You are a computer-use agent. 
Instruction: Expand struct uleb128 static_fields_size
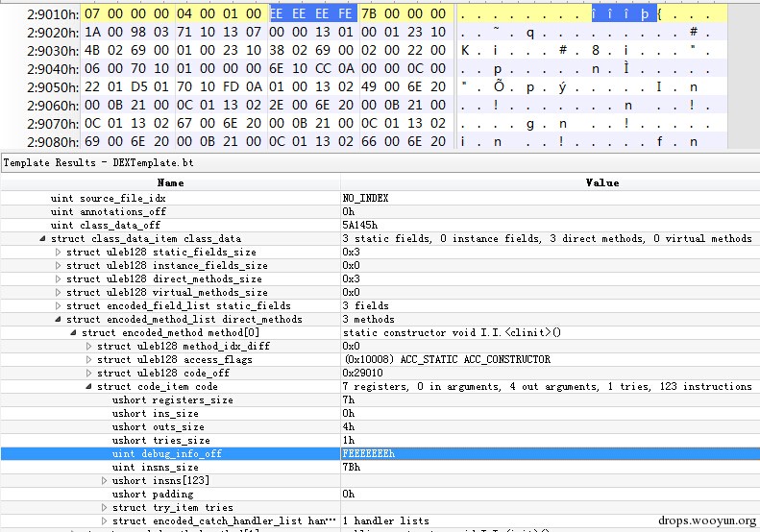tap(59, 252)
